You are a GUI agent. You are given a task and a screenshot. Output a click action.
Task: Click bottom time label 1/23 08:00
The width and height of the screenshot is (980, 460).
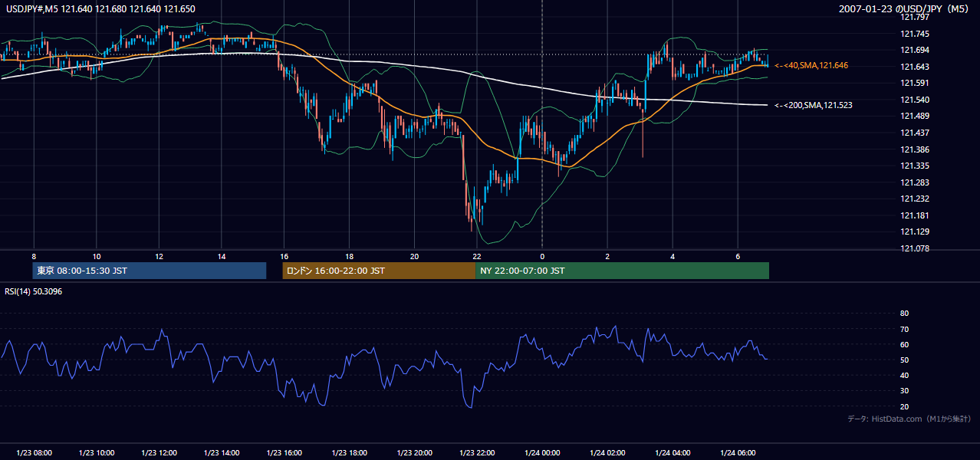(x=34, y=453)
